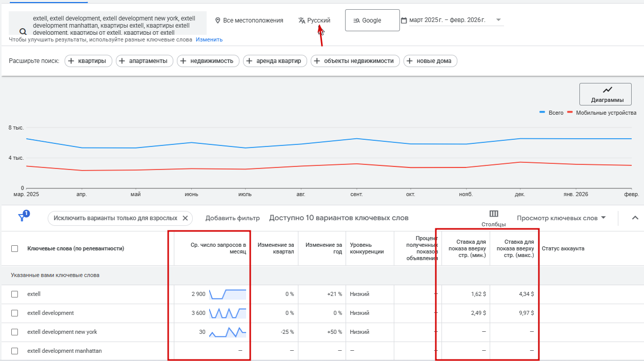644x361 pixels.
Task: Click the Статус аккаунта column header
Action: tap(563, 249)
